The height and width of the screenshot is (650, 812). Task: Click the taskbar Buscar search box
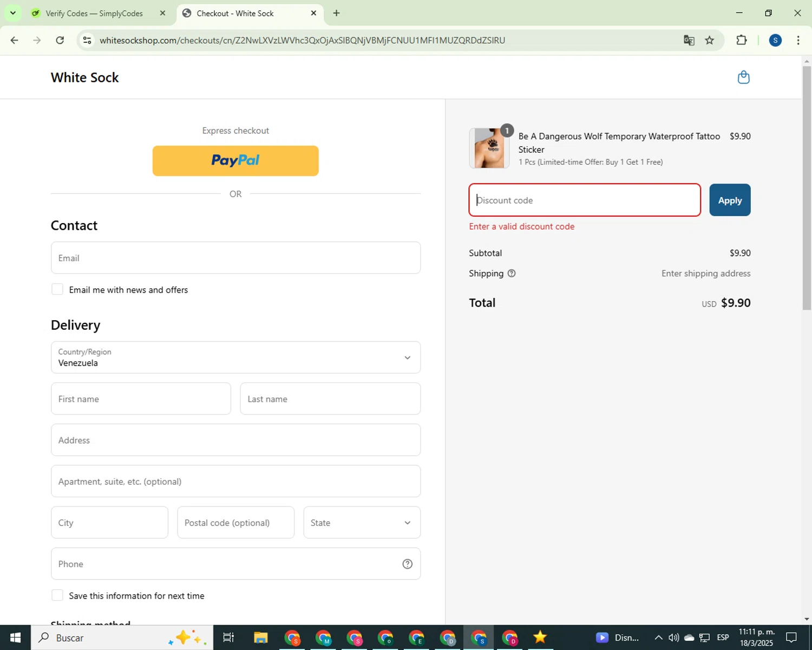pyautogui.click(x=122, y=638)
